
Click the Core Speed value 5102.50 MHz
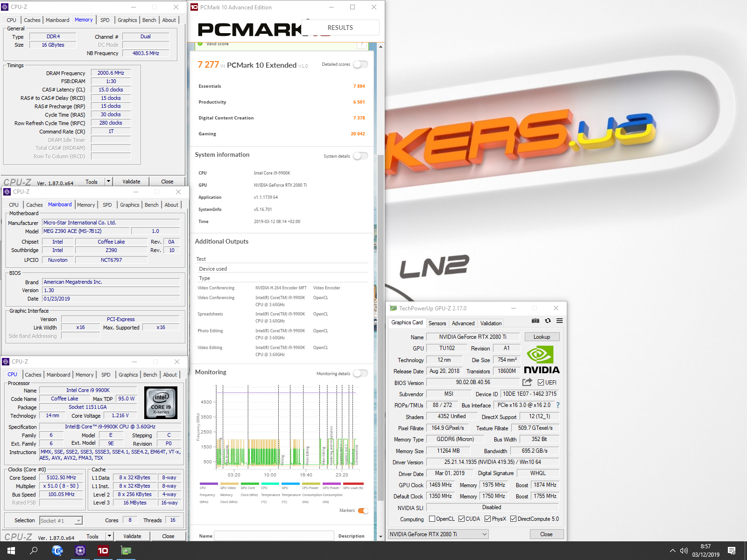tap(61, 478)
